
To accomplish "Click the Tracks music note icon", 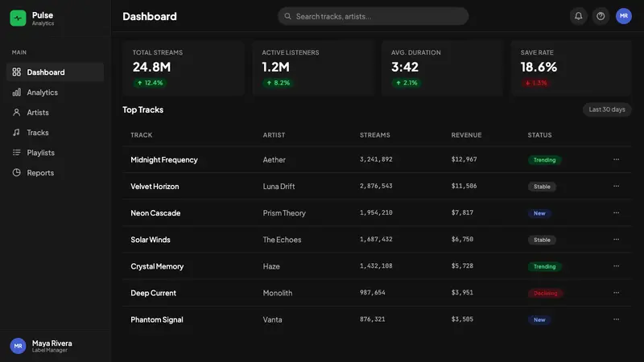I will [x=16, y=133].
